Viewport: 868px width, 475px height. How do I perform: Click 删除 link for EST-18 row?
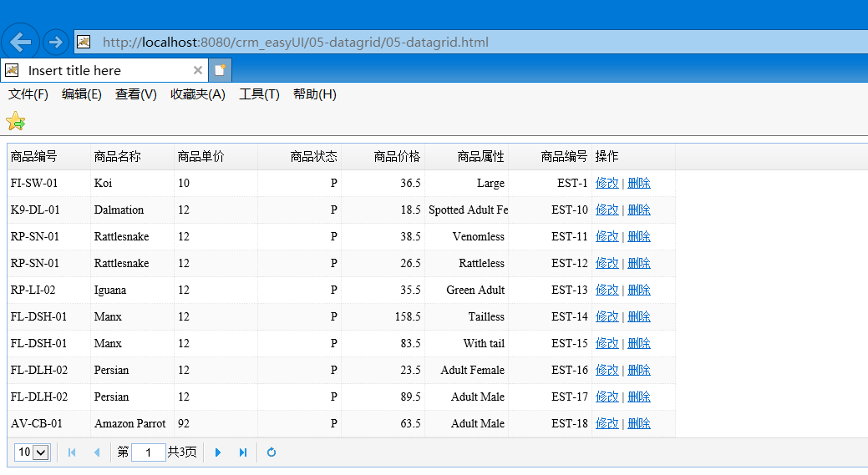639,423
